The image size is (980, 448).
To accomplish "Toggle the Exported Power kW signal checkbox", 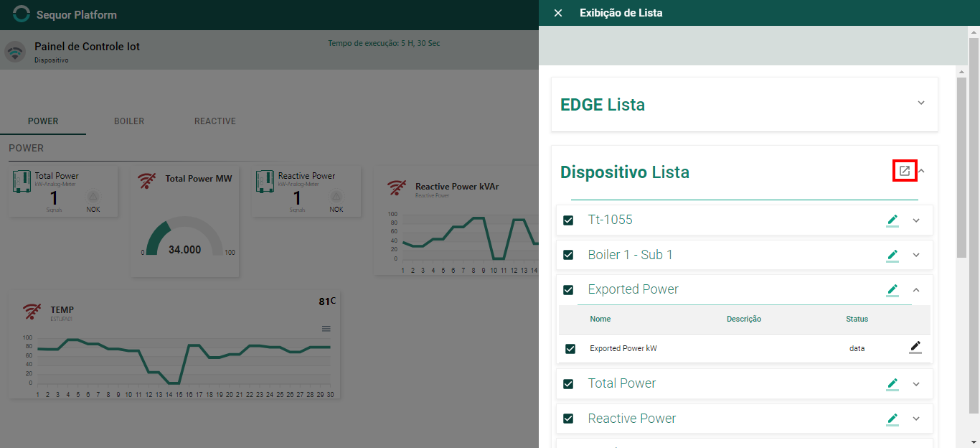I will point(570,349).
